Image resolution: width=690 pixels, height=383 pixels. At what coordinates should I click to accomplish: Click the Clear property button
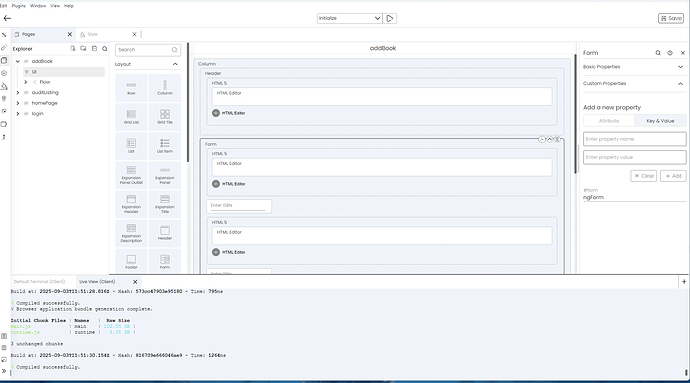[x=643, y=176]
